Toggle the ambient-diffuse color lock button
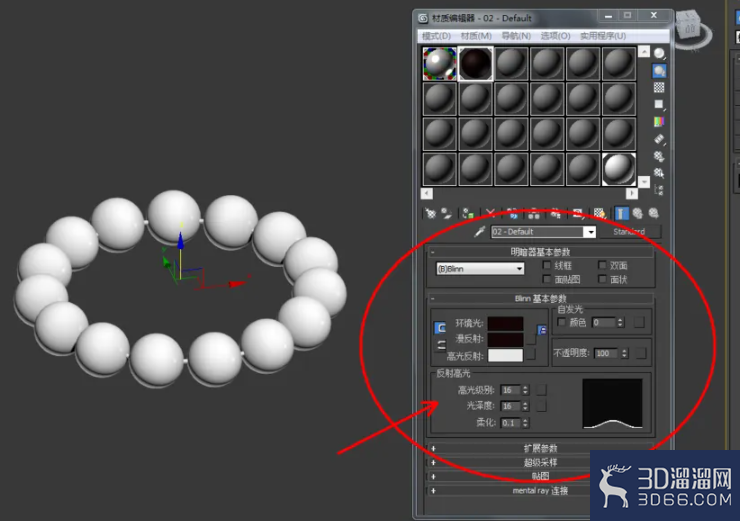 coord(440,328)
